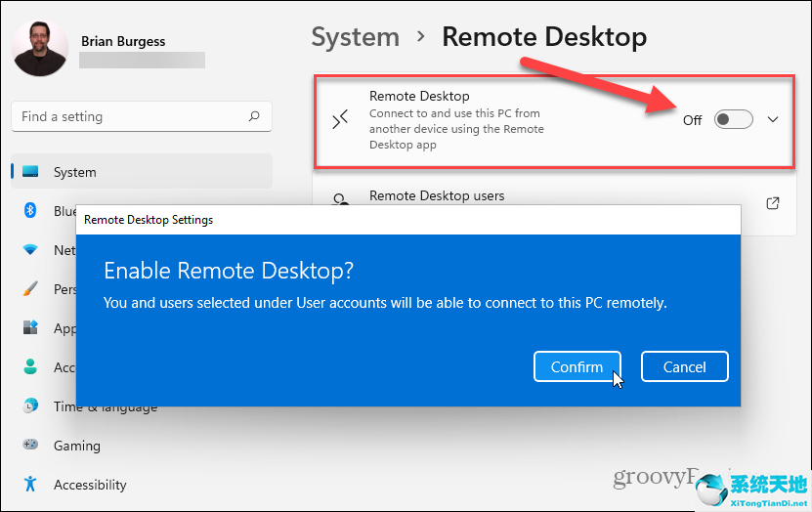Click the Accounts person icon
This screenshot has width=812, height=512.
click(x=30, y=366)
